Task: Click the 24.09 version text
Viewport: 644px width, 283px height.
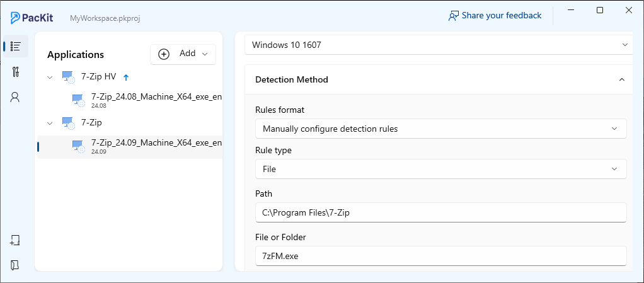Action: (99, 152)
